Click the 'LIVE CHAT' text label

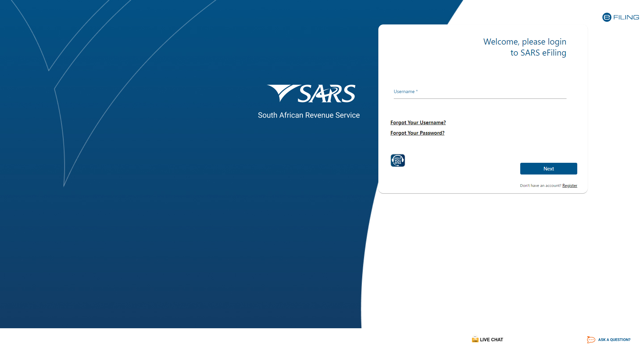491,339
